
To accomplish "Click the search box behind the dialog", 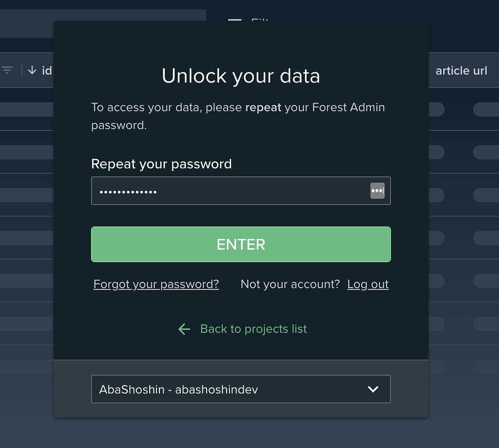I will tap(103, 23).
